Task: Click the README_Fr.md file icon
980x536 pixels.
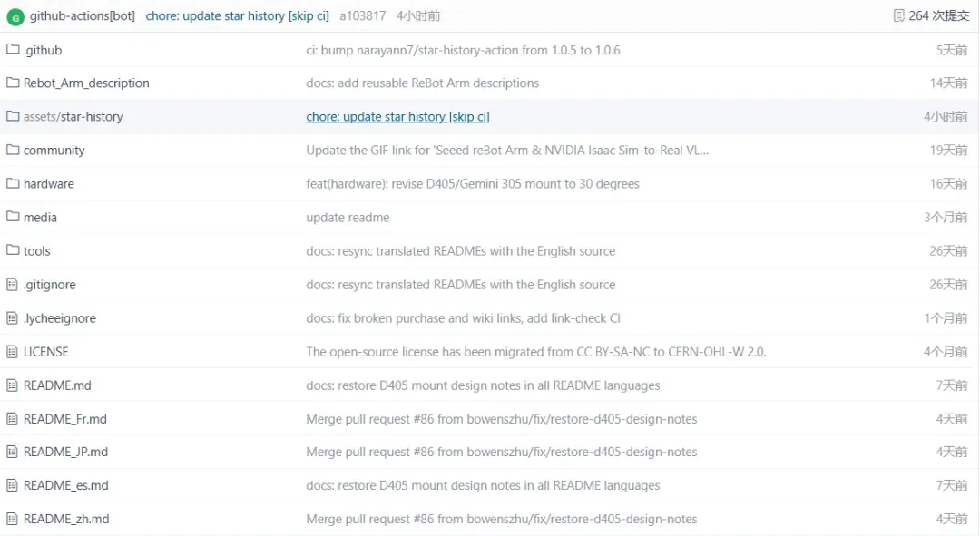Action: coord(12,419)
